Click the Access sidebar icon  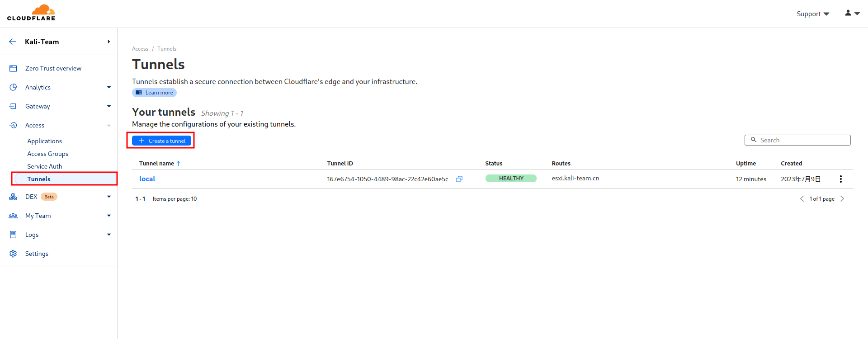[x=13, y=125]
